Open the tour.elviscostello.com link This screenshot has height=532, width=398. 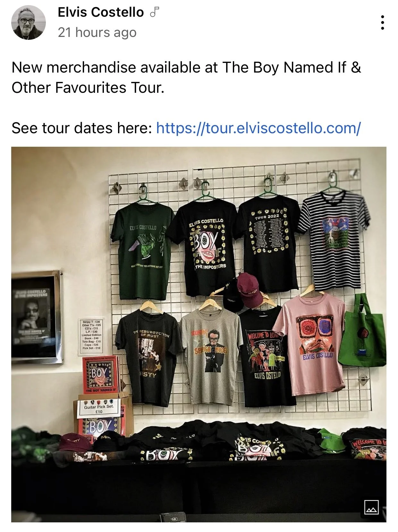[x=258, y=128]
